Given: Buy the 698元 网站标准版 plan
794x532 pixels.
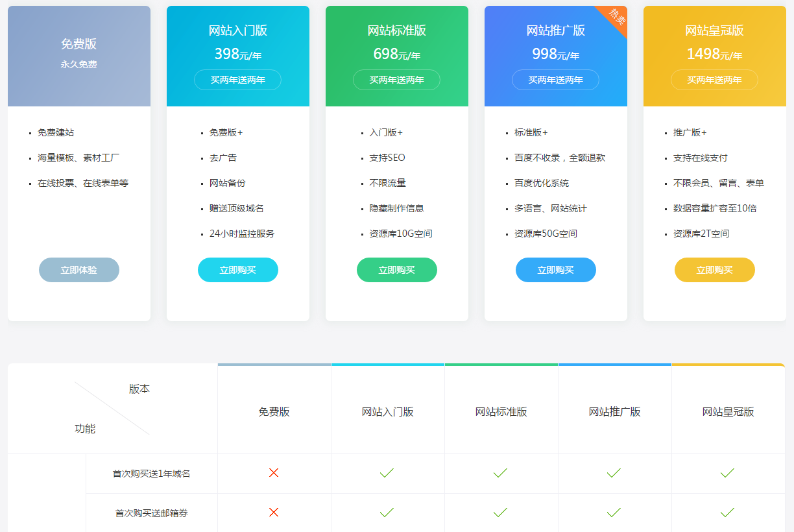Looking at the screenshot, I should (x=397, y=270).
